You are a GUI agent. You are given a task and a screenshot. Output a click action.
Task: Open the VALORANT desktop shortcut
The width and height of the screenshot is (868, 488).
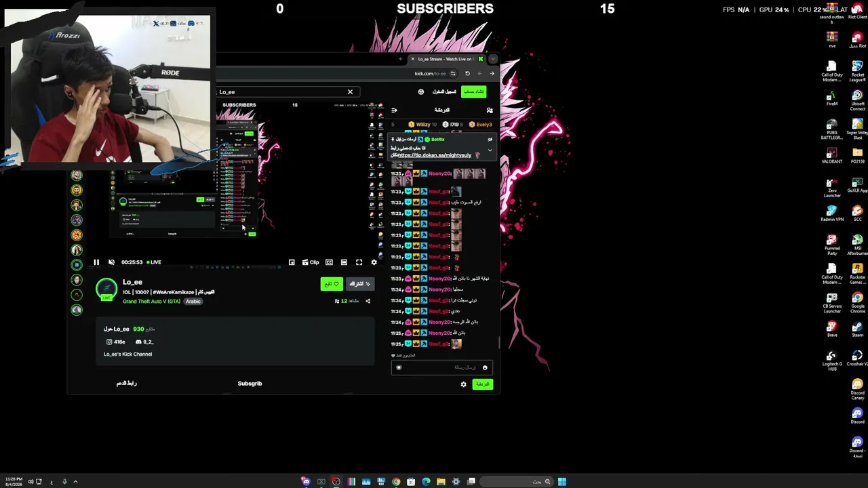[x=832, y=155]
